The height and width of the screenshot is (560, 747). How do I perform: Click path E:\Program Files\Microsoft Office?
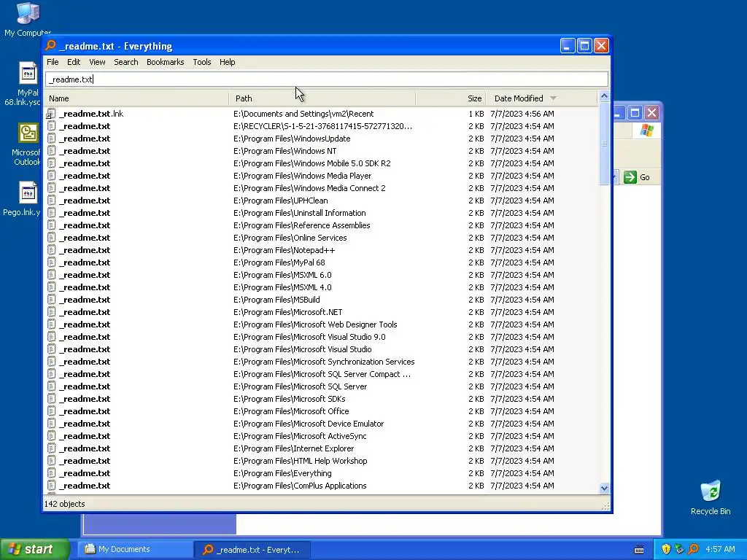coord(291,411)
